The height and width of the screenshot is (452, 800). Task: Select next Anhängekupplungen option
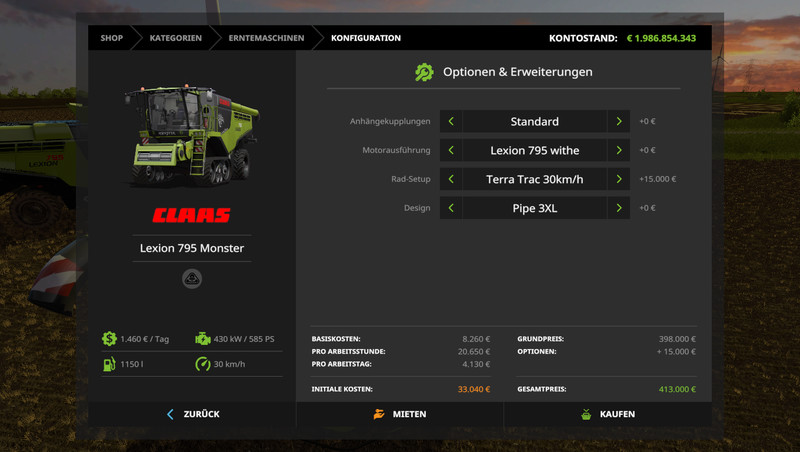[x=619, y=122]
